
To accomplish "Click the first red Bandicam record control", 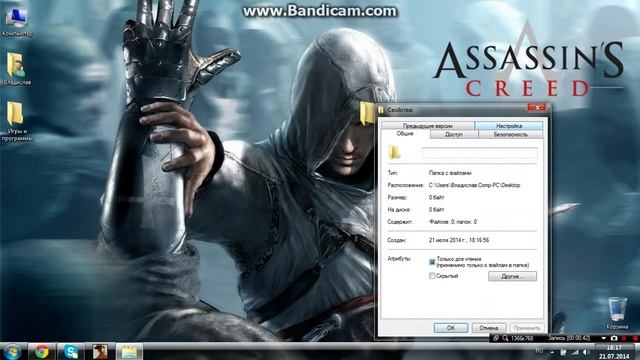I will pos(624,338).
